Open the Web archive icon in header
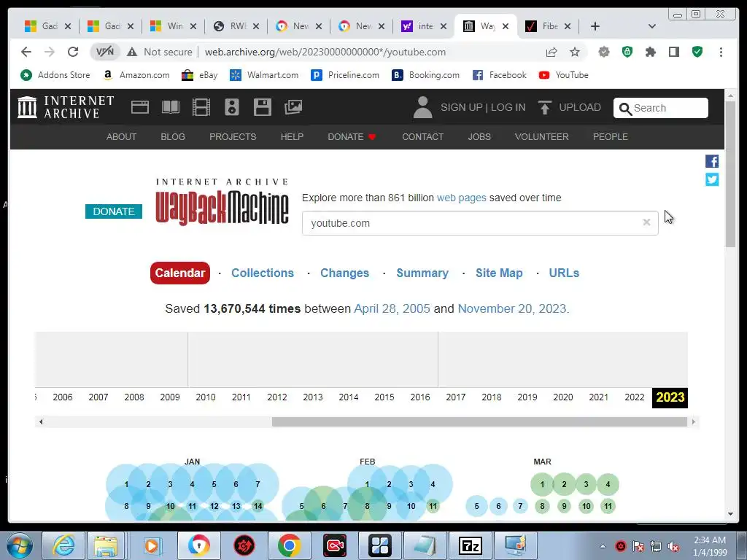This screenshot has width=747, height=560. pyautogui.click(x=139, y=107)
